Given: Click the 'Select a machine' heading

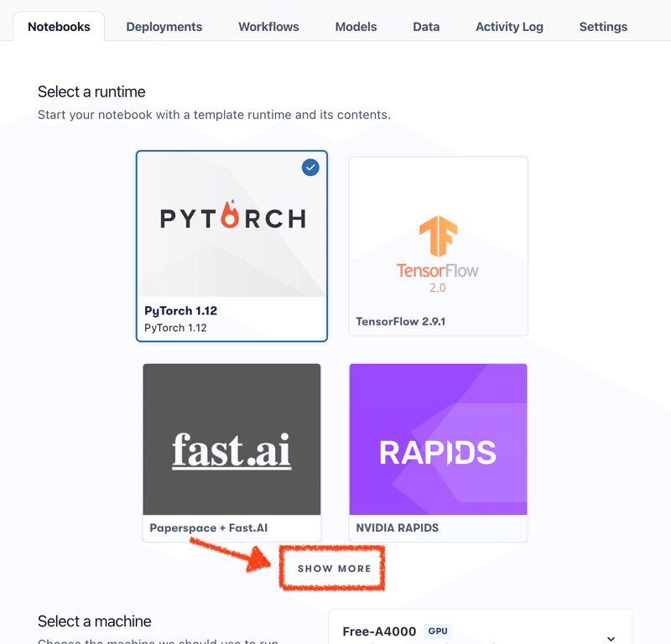Looking at the screenshot, I should point(94,621).
